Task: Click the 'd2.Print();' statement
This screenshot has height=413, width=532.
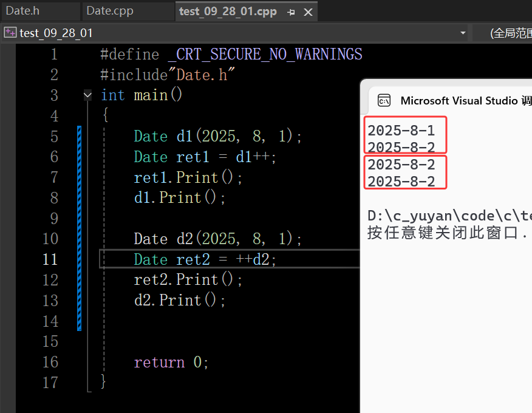Action: (x=180, y=300)
